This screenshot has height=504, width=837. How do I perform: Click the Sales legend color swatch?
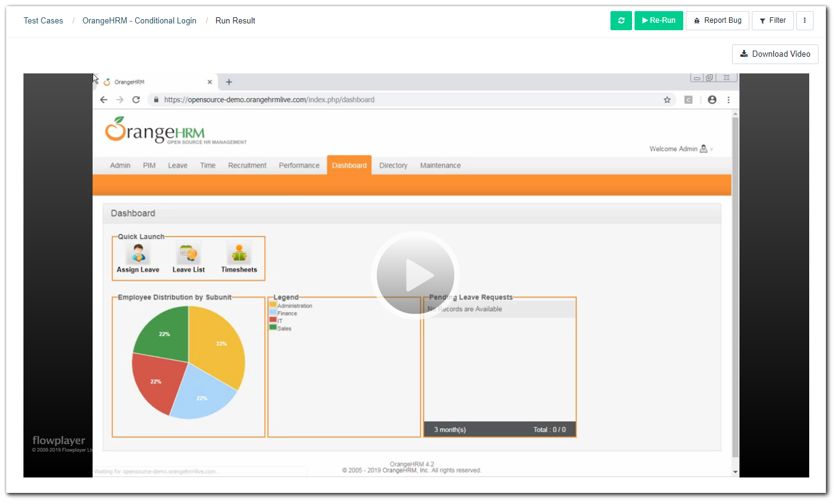273,327
